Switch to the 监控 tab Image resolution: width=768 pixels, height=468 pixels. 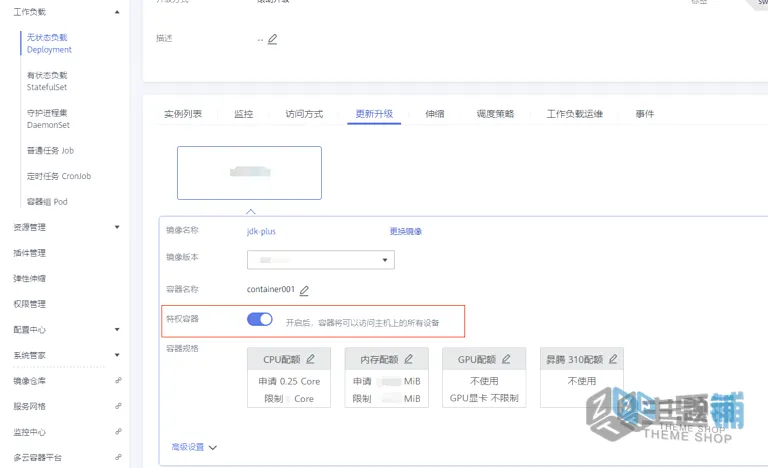coord(243,114)
